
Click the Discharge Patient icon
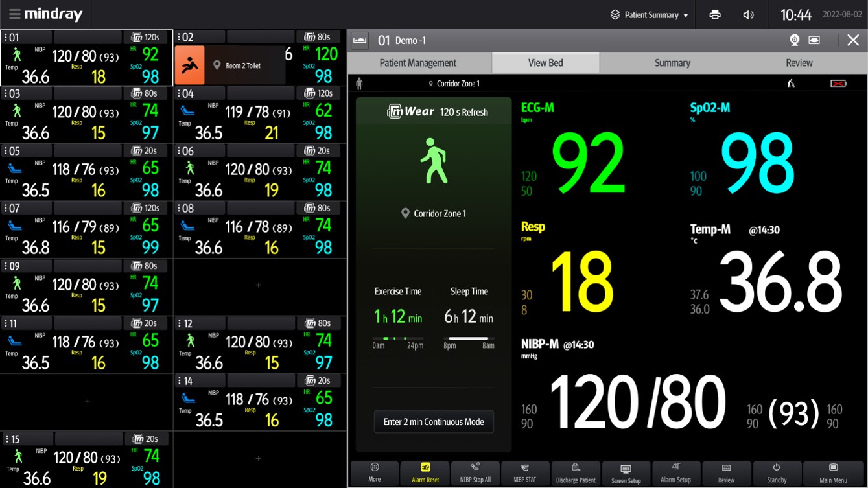(x=576, y=473)
